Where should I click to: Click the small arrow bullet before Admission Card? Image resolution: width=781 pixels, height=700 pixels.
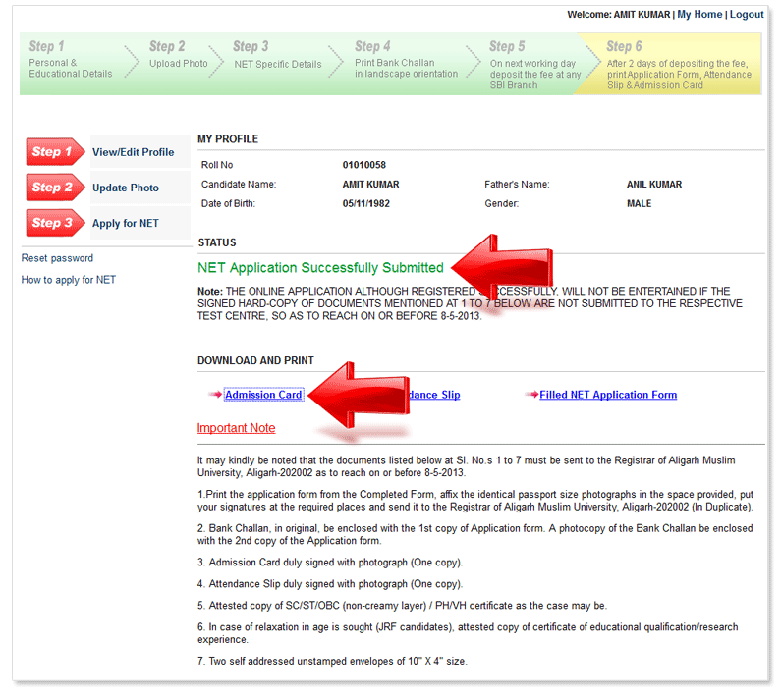(x=215, y=395)
